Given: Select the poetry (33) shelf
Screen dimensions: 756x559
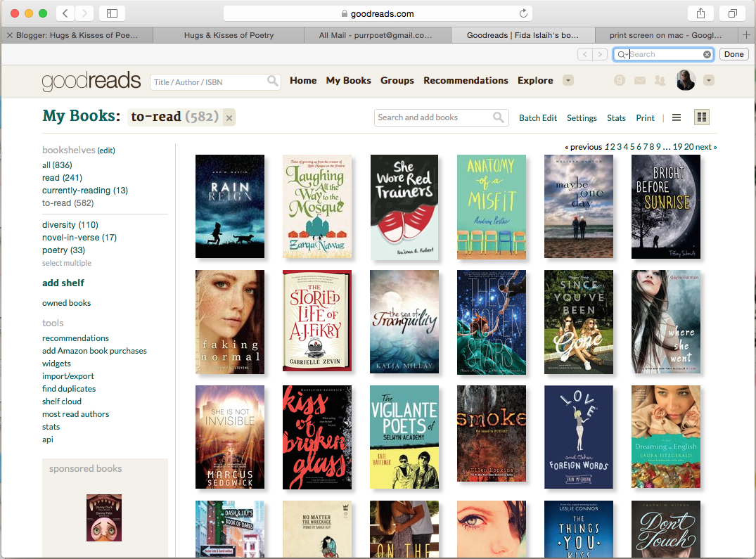Looking at the screenshot, I should pos(63,250).
